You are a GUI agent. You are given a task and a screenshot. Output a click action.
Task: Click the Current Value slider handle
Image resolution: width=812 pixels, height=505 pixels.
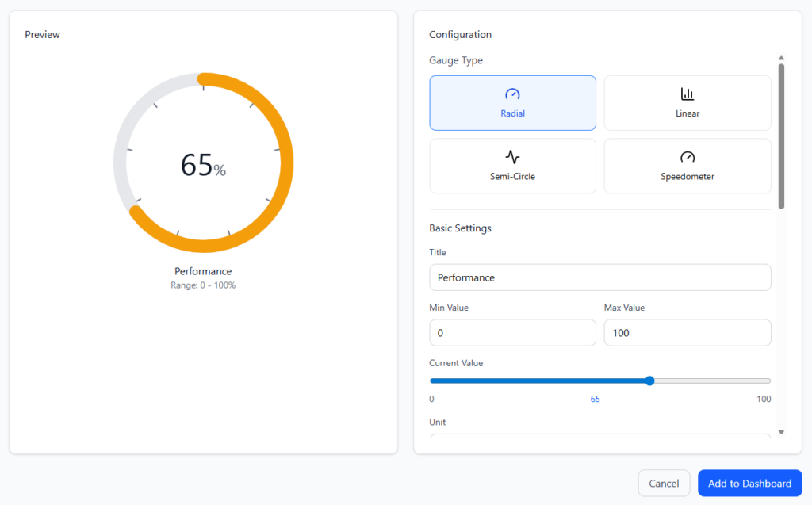[649, 381]
